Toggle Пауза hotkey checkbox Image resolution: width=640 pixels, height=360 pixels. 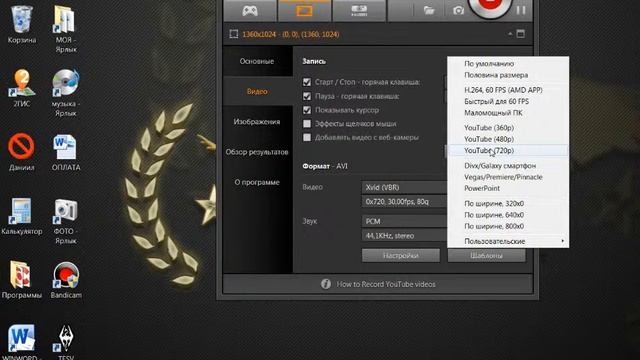[x=307, y=96]
